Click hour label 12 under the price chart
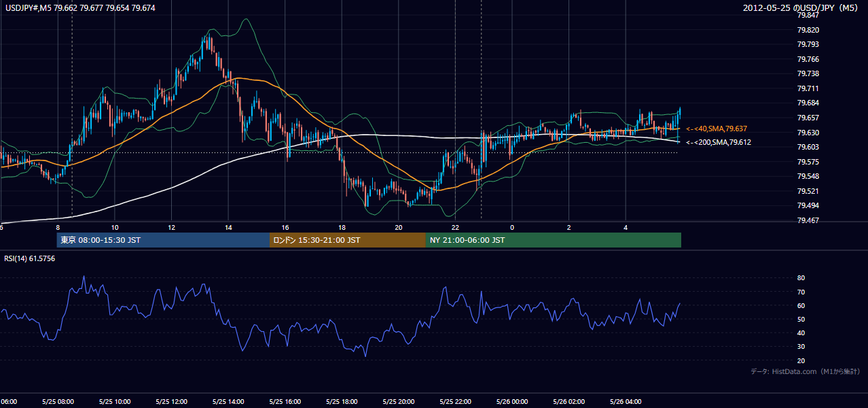868x408 pixels. pyautogui.click(x=172, y=227)
